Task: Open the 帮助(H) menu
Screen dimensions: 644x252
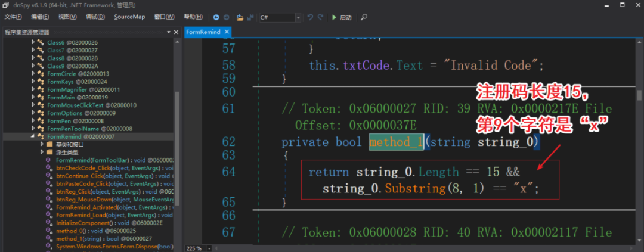Action: (193, 17)
